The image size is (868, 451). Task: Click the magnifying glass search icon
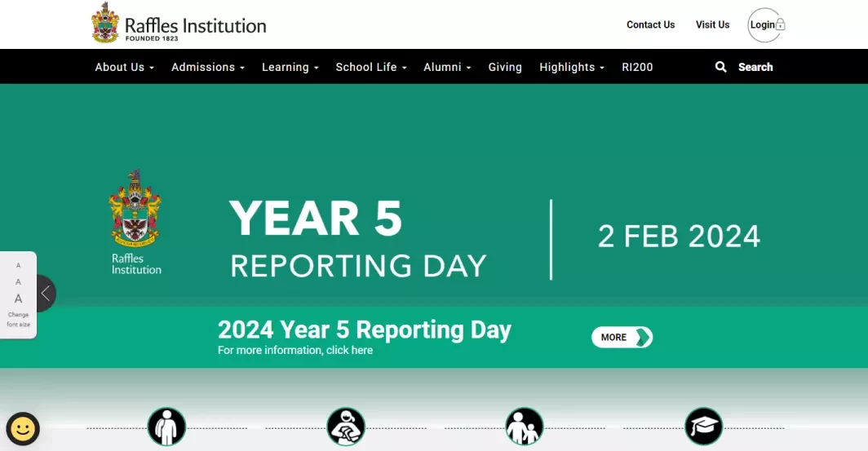point(721,67)
